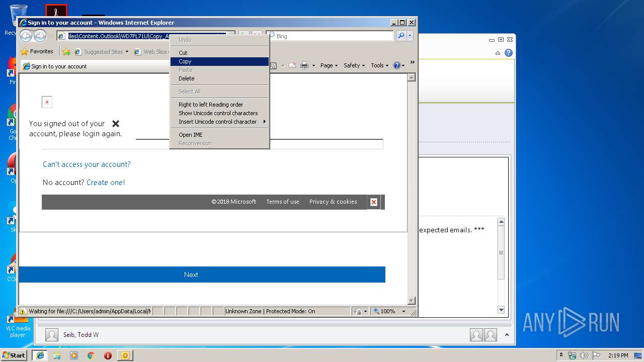The height and width of the screenshot is (362, 644).
Task: Show hidden system tray icons
Action: [x=561, y=355]
